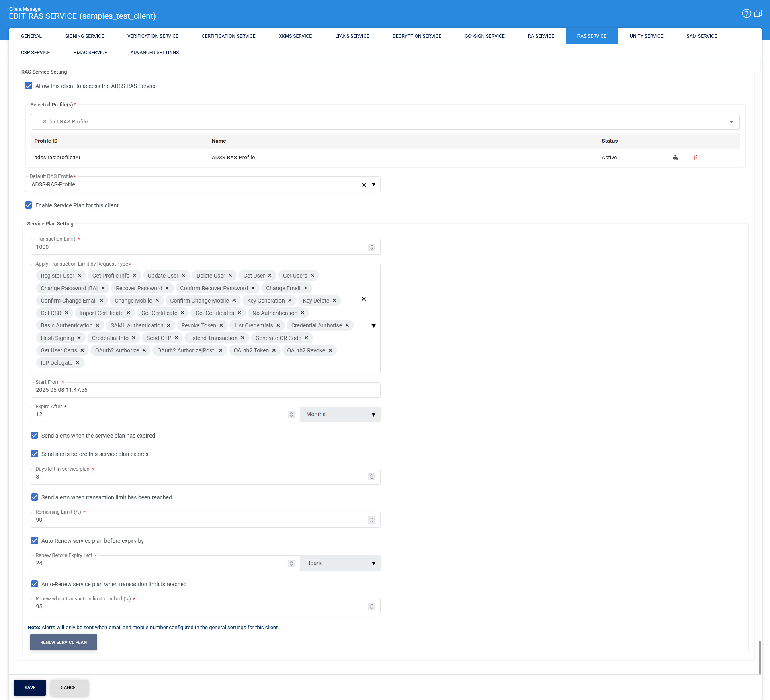Disable Auto-Renew when transaction limit is reached
Viewport: 770px width, 700px height.
pos(35,584)
